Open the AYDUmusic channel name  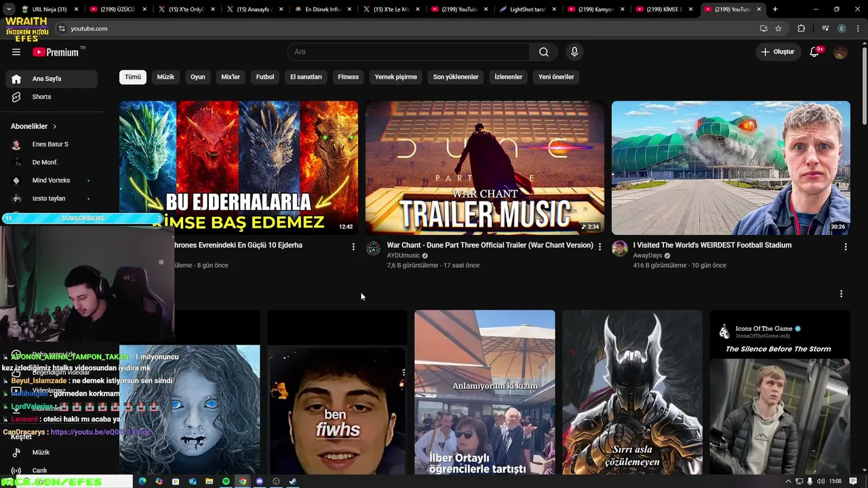pos(403,256)
